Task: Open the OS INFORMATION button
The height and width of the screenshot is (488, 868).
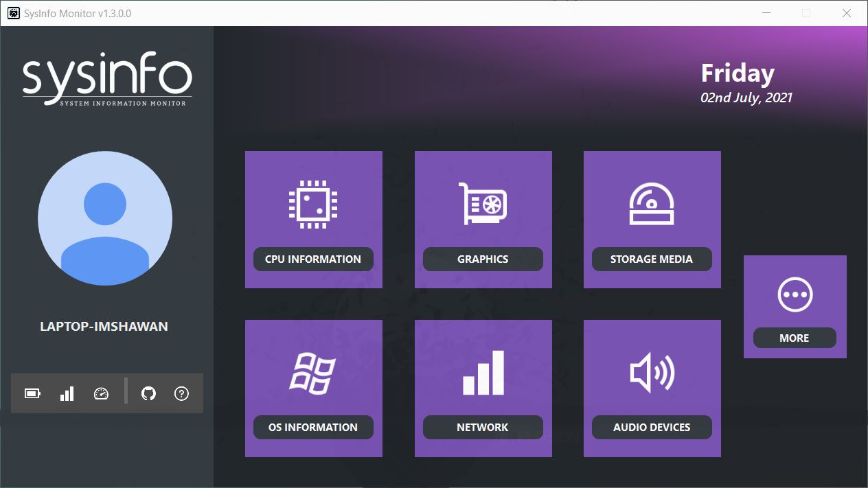Action: [x=313, y=427]
